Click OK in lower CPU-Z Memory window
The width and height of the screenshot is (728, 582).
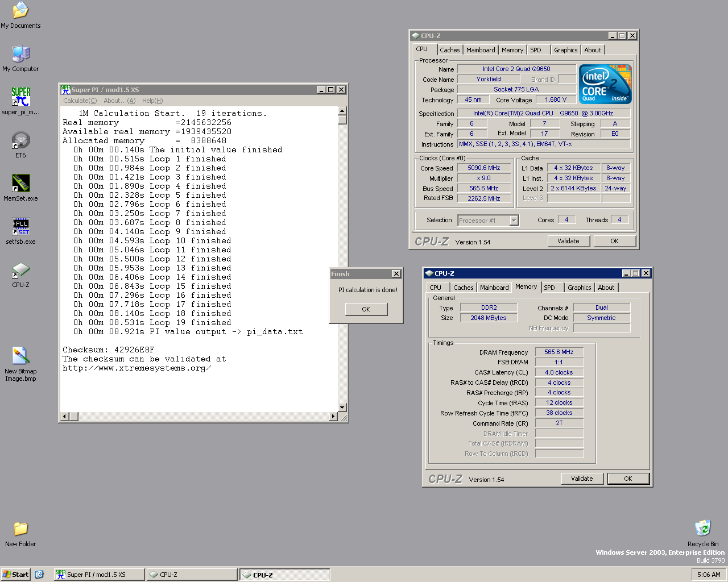(x=628, y=479)
